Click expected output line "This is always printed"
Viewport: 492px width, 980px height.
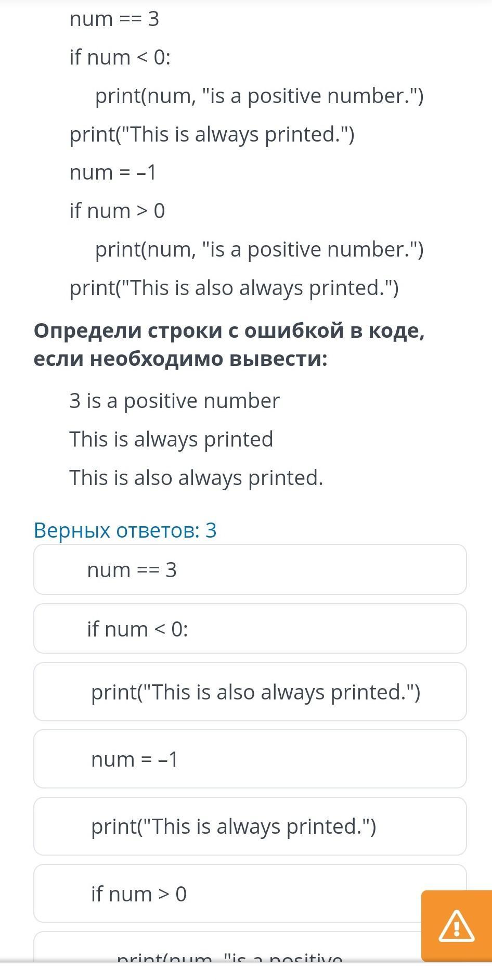(171, 439)
